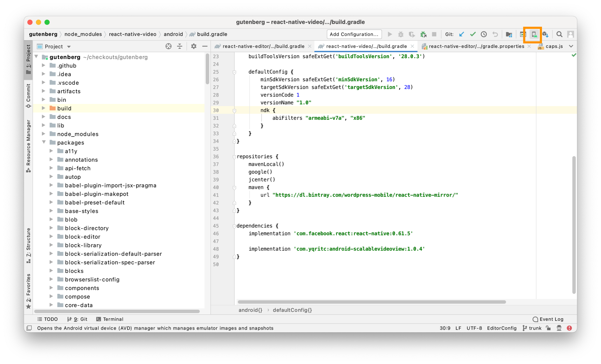601x364 pixels.
Task: Click the Run play icon
Action: point(390,34)
